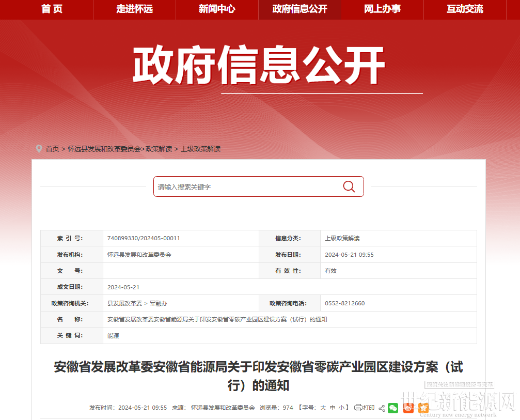Share article via Weibo icon
Screen dimensions: 520x420
(x=408, y=408)
